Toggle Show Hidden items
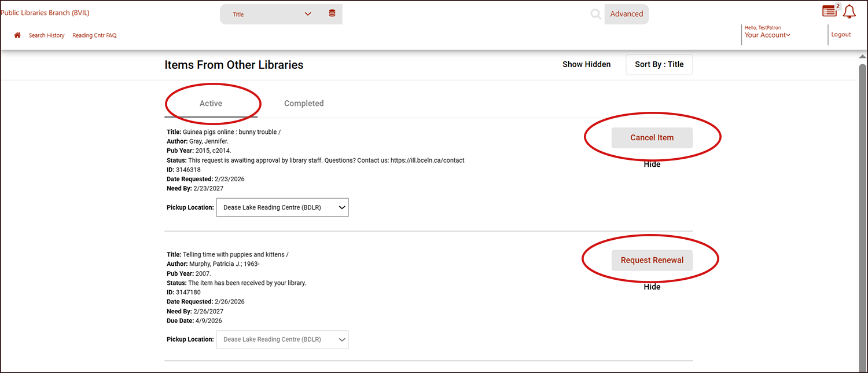The height and width of the screenshot is (373, 868). click(586, 64)
